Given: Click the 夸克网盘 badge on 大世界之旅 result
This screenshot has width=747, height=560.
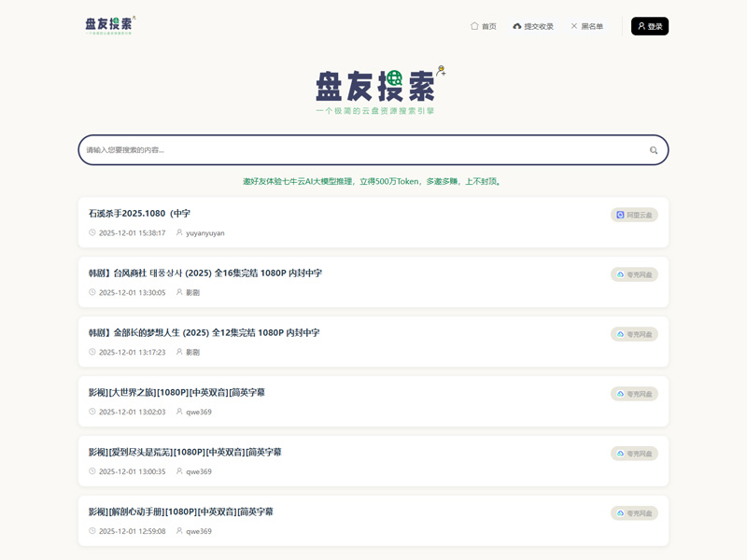Looking at the screenshot, I should click(x=634, y=394).
